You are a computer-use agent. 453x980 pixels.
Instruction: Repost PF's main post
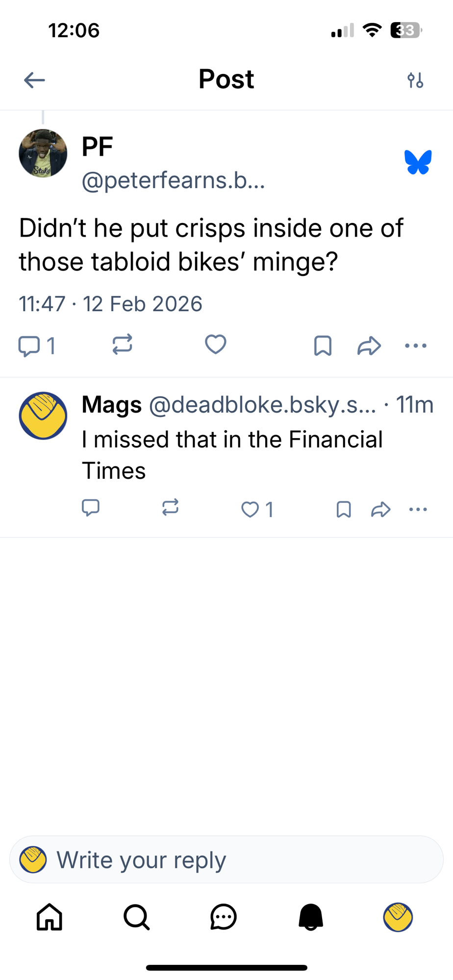coord(122,344)
